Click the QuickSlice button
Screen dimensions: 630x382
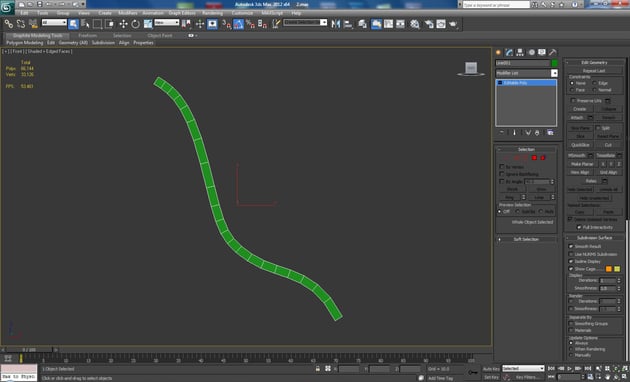580,145
